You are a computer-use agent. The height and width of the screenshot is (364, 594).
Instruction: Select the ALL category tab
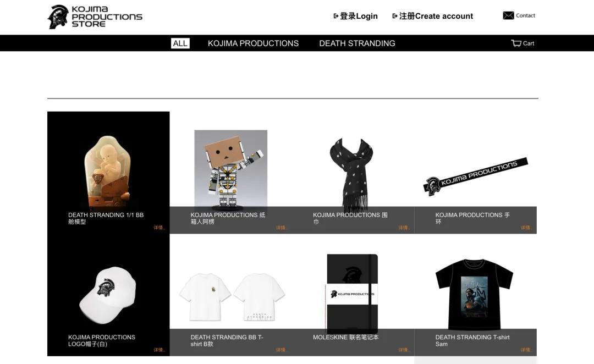point(180,43)
